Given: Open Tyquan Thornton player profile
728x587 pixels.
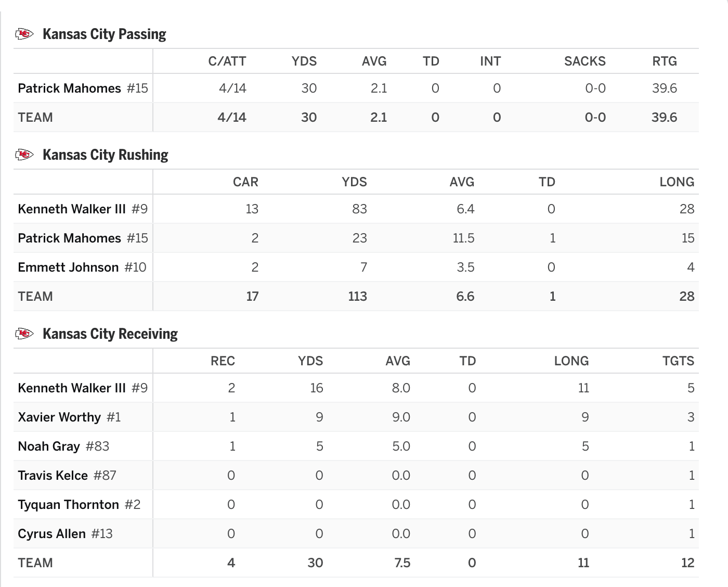Looking at the screenshot, I should [68, 505].
